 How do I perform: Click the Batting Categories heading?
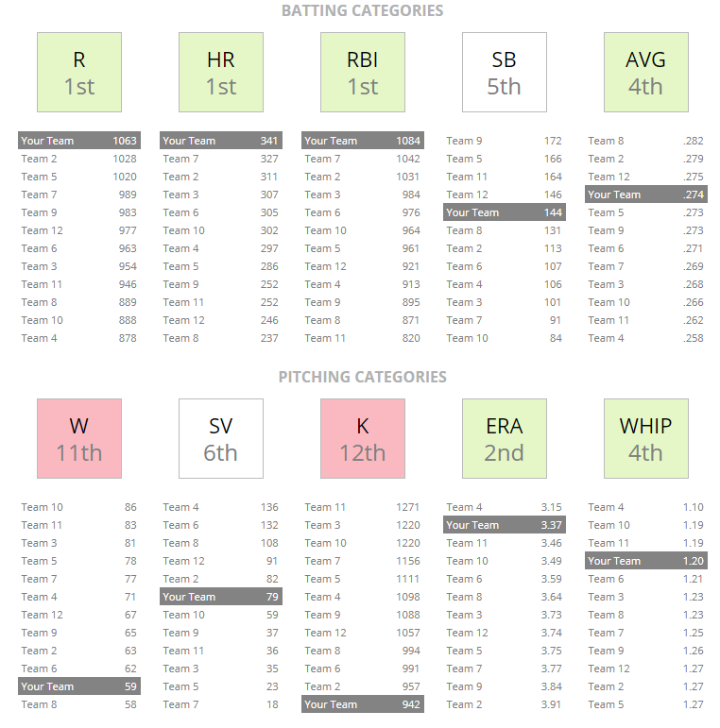(362, 11)
